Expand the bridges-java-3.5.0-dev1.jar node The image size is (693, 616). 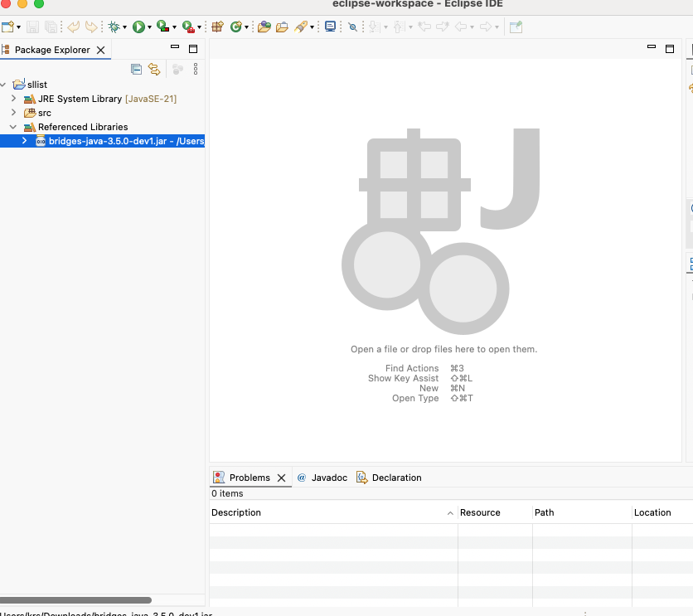coord(24,141)
